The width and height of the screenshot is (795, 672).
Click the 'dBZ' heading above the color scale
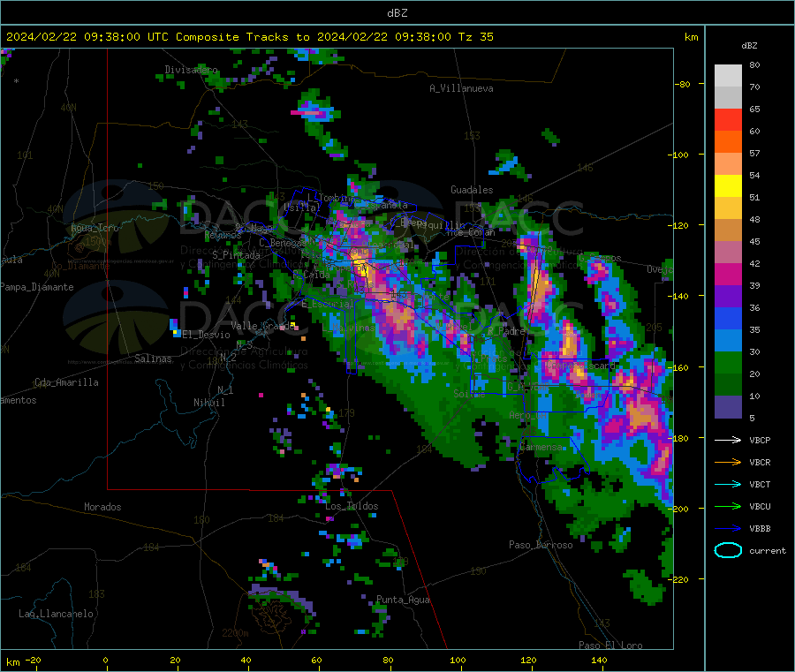(749, 46)
